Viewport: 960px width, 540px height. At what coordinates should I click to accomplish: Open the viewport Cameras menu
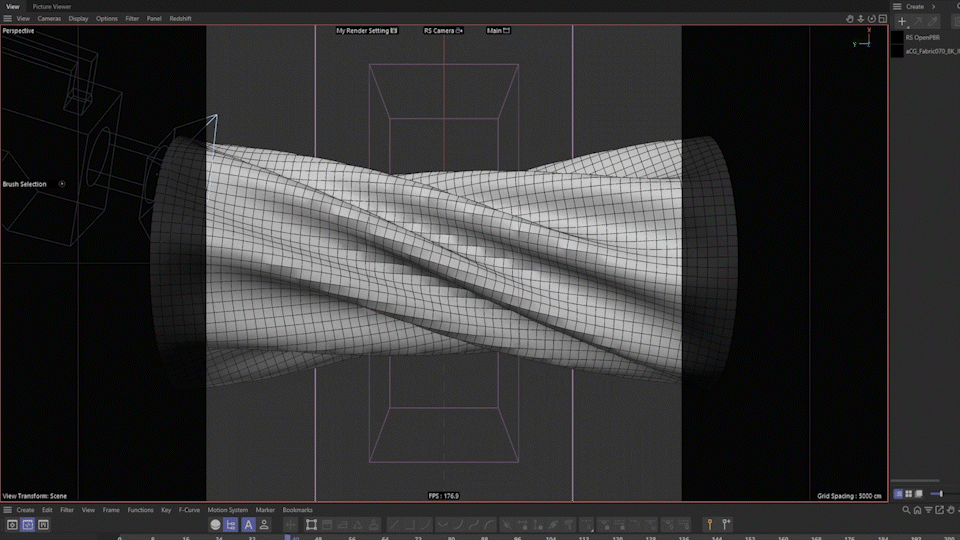click(49, 18)
